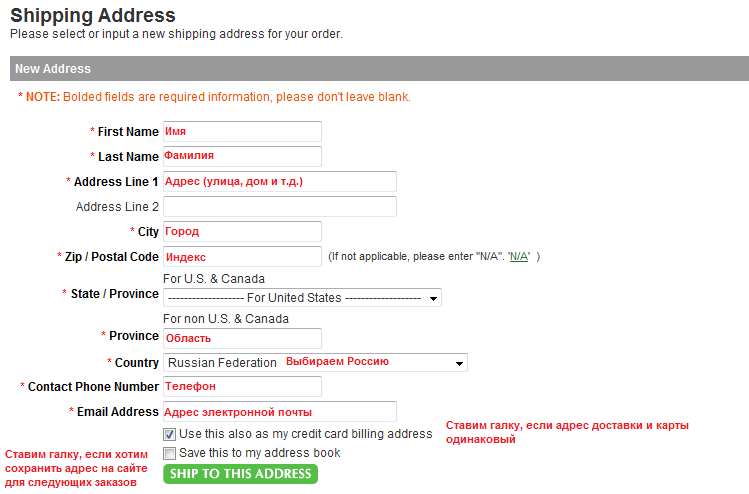749x494 pixels.
Task: Select the empty Address Line 2 field
Action: click(x=279, y=207)
